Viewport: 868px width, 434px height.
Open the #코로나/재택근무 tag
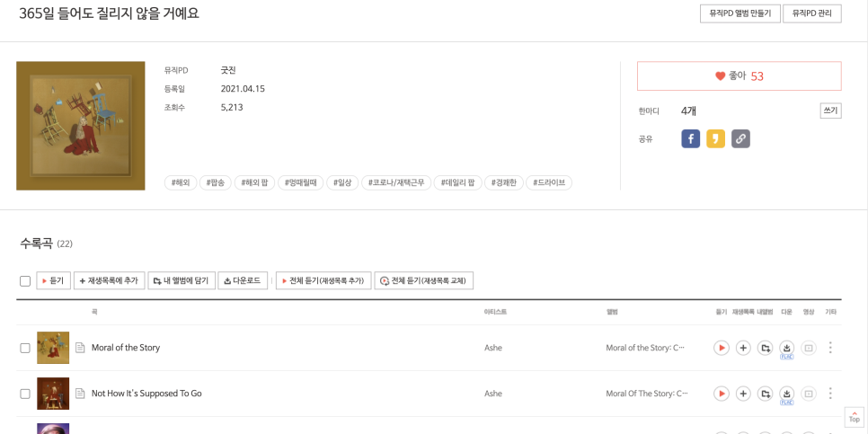395,182
